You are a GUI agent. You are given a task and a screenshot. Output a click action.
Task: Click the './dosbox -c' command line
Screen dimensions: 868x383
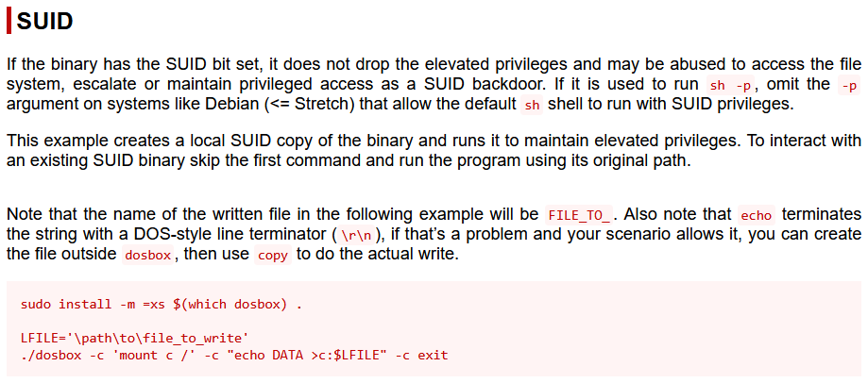[x=233, y=356]
